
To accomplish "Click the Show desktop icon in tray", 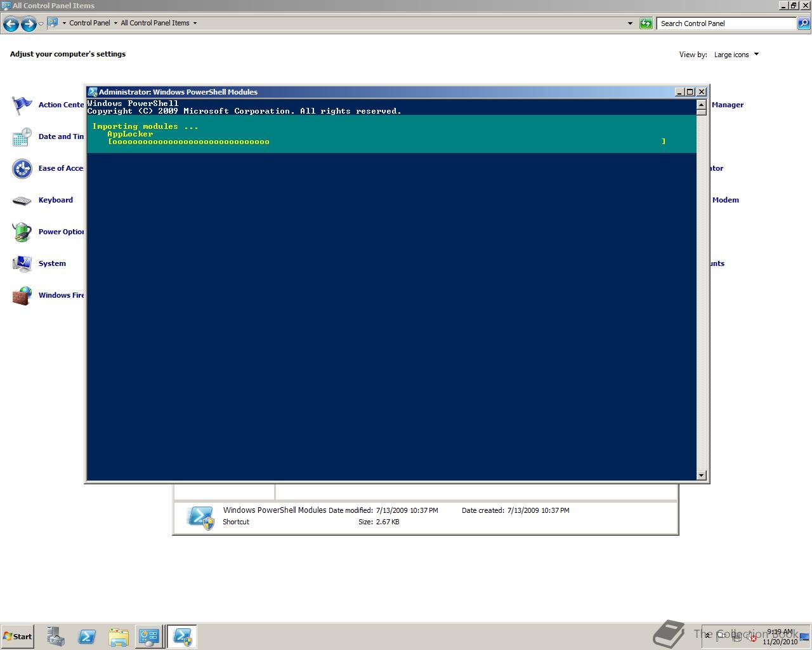I will [804, 636].
